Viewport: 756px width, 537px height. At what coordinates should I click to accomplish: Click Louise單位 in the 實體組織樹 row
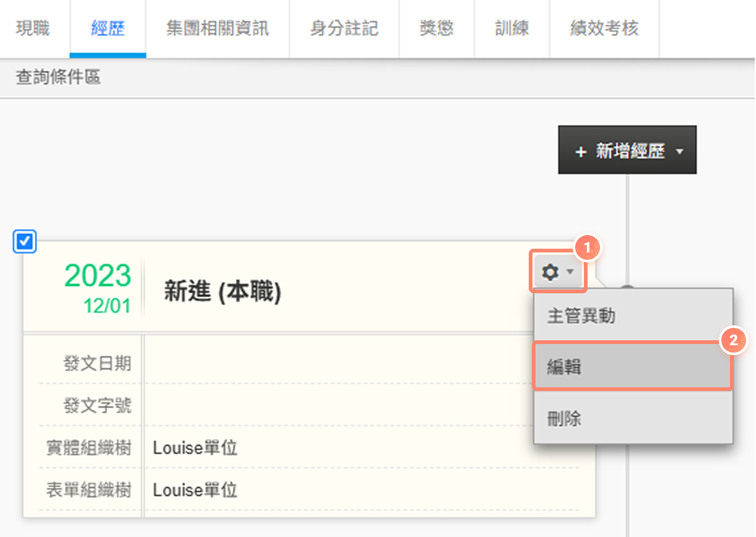coord(195,448)
